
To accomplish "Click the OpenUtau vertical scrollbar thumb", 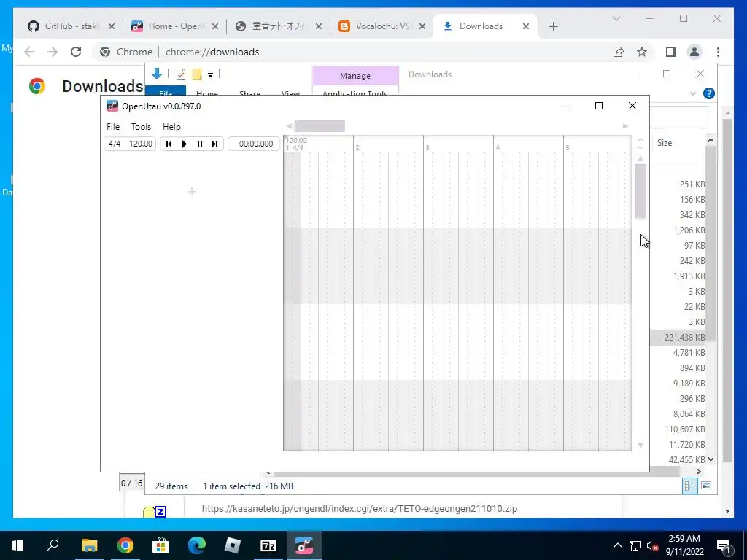I will coord(640,192).
